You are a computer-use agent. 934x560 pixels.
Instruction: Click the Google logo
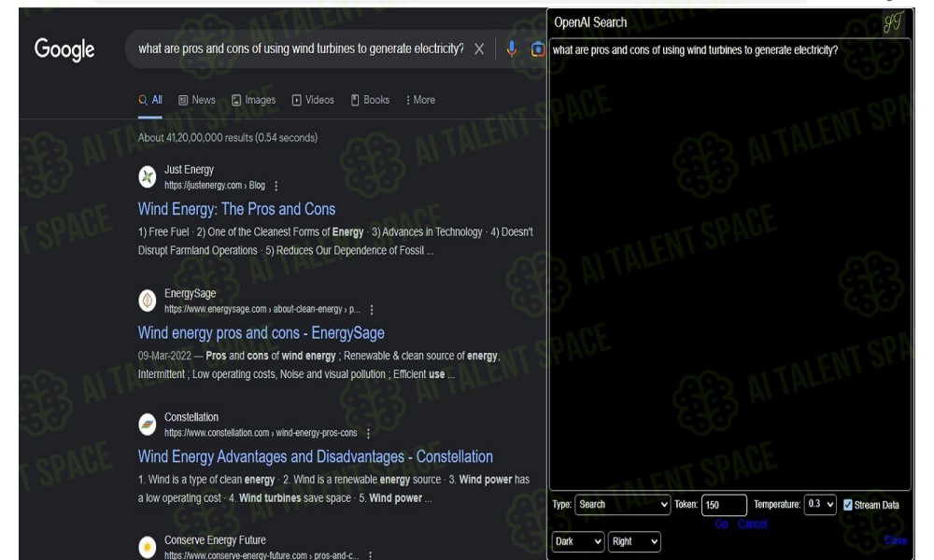coord(64,50)
